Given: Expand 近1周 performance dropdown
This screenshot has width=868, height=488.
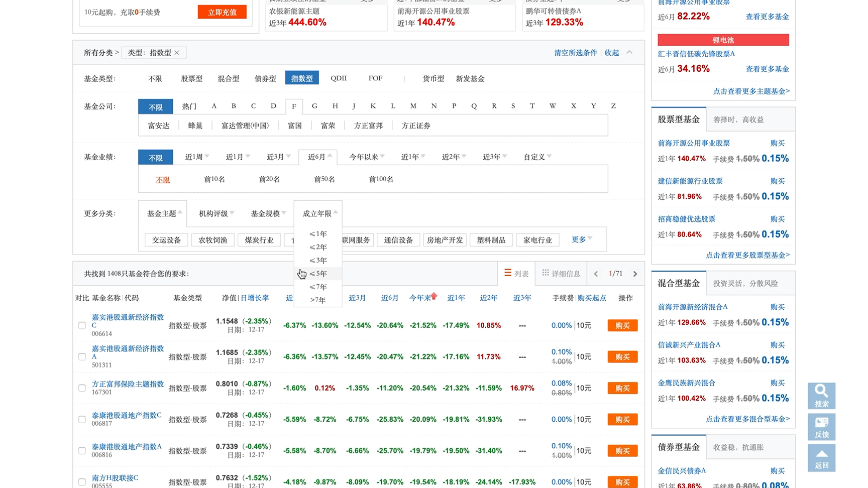Looking at the screenshot, I should coord(197,157).
